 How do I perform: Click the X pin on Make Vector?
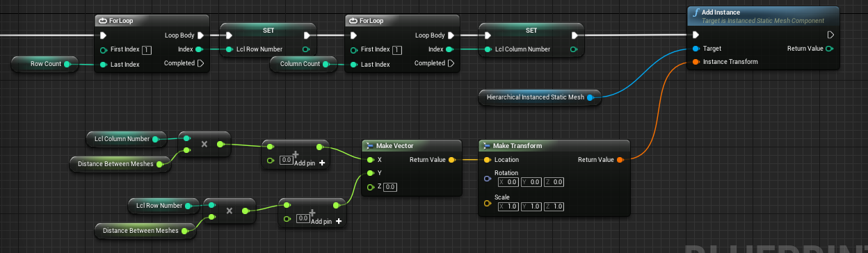(370, 160)
